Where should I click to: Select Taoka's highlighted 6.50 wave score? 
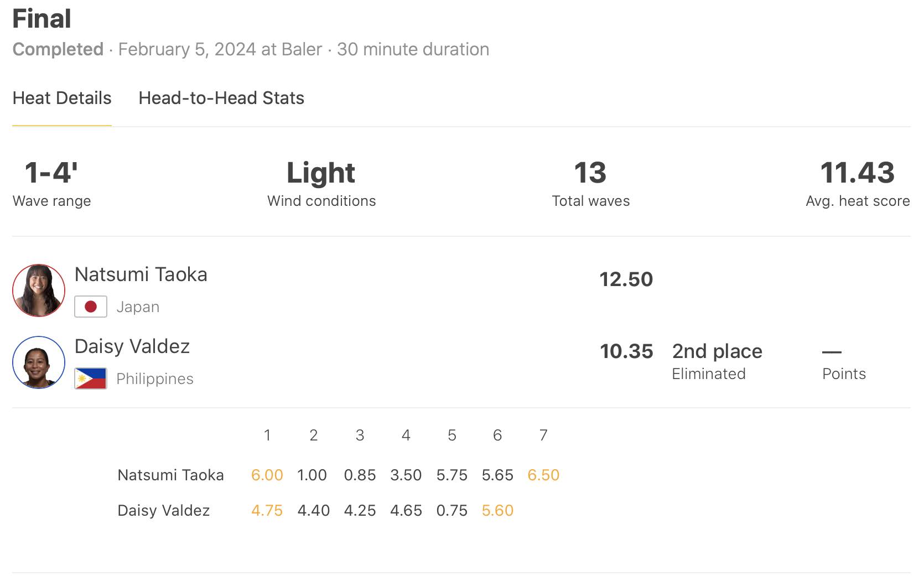pyautogui.click(x=543, y=475)
